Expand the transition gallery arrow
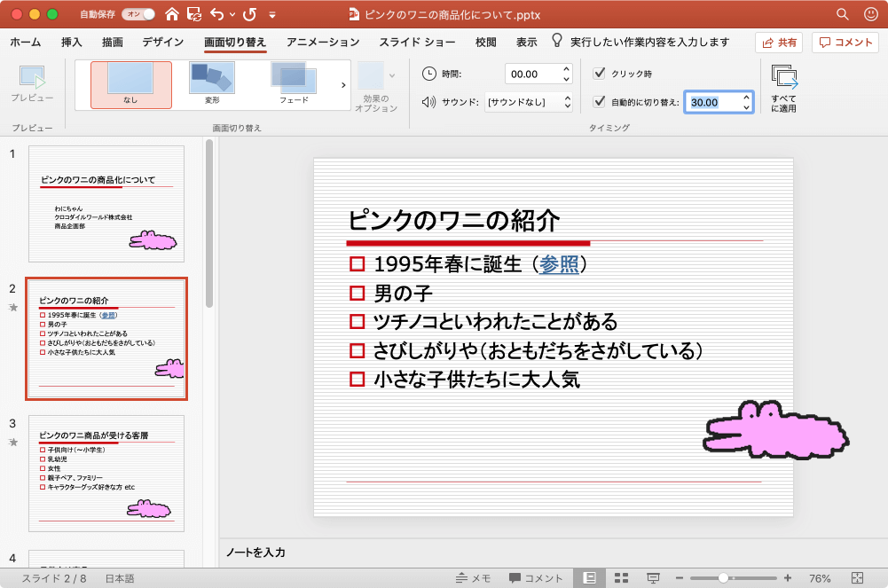The height and width of the screenshot is (588, 888). click(343, 85)
